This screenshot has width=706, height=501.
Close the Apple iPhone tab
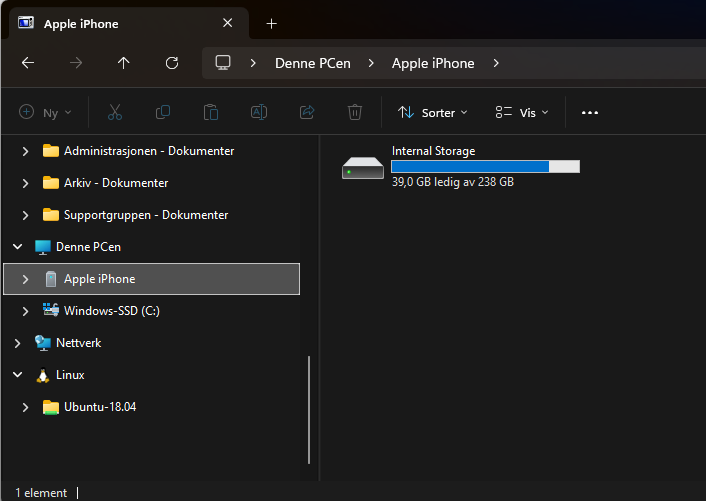tap(228, 23)
